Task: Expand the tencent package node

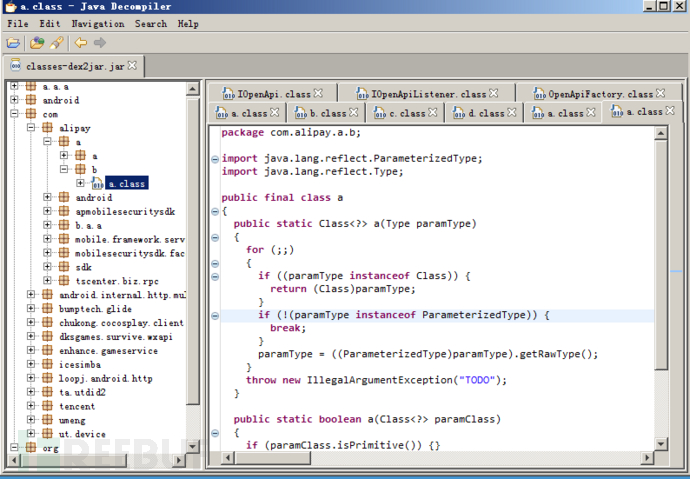Action: (x=31, y=406)
